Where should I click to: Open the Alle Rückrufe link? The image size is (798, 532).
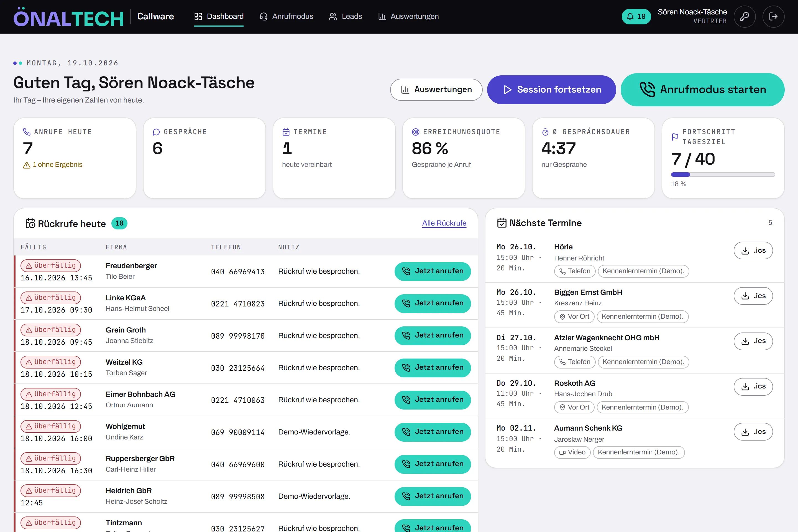pyautogui.click(x=444, y=223)
